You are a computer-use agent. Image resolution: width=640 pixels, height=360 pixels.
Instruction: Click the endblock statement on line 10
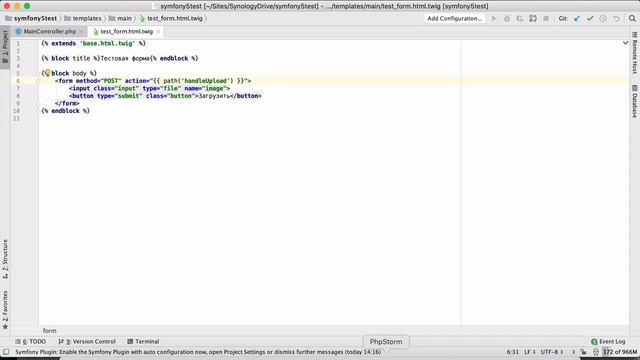pos(65,111)
